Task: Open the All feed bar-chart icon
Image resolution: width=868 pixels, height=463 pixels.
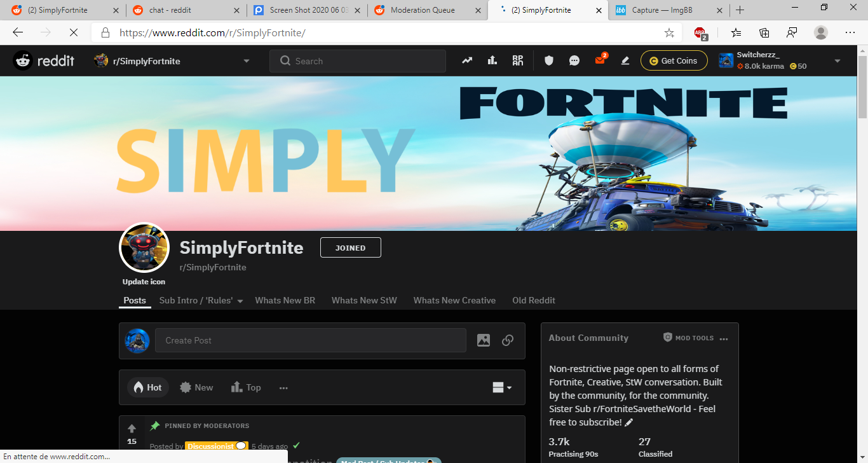Action: [x=492, y=61]
